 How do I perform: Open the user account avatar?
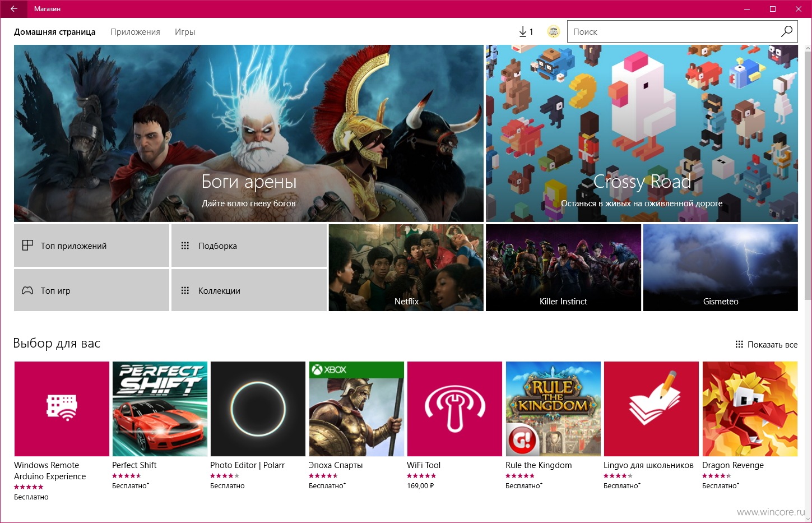click(x=554, y=32)
